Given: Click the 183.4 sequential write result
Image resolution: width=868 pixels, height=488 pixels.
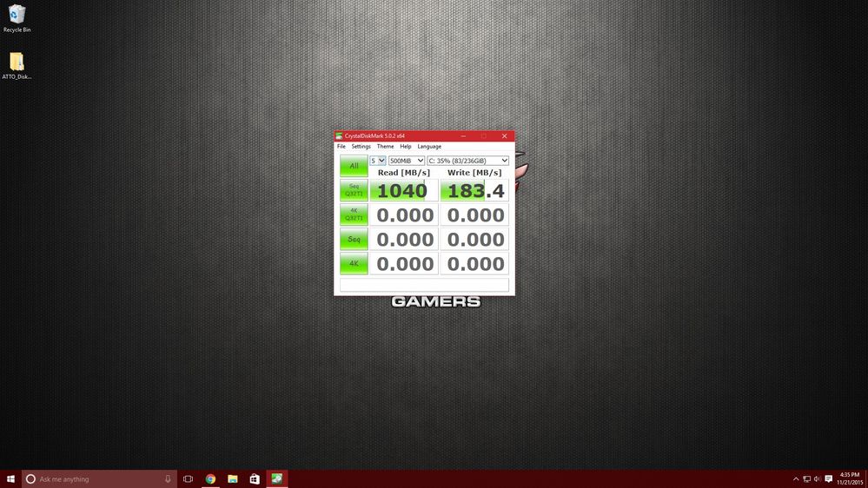Looking at the screenshot, I should coord(474,190).
